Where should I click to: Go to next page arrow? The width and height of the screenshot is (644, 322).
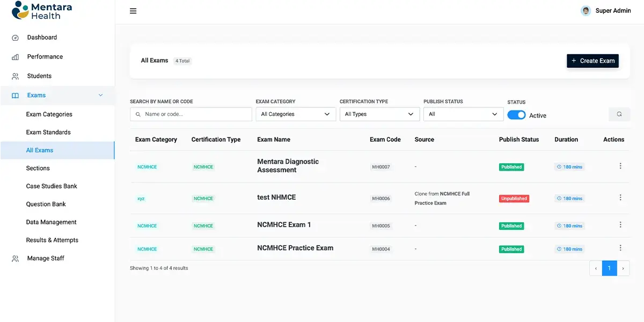(x=623, y=268)
